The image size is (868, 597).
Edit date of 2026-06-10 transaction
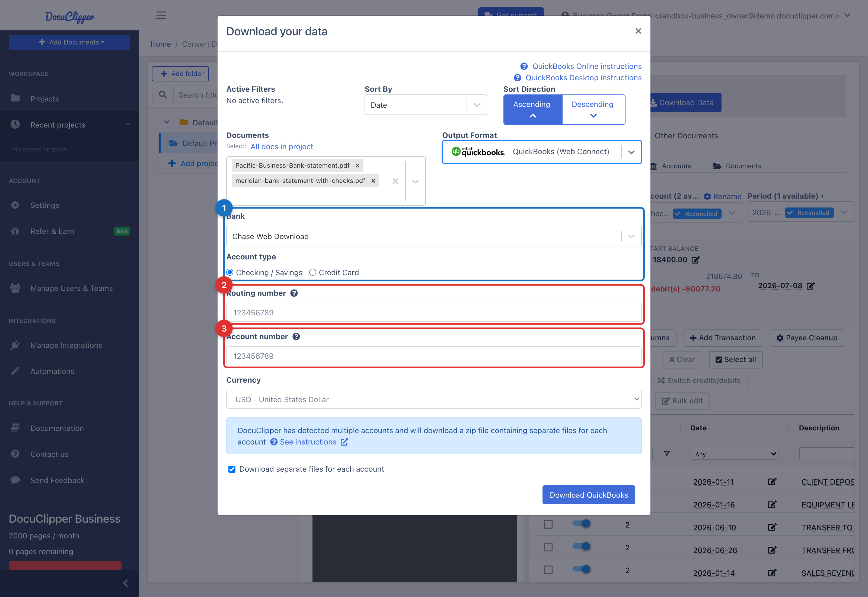pyautogui.click(x=772, y=528)
